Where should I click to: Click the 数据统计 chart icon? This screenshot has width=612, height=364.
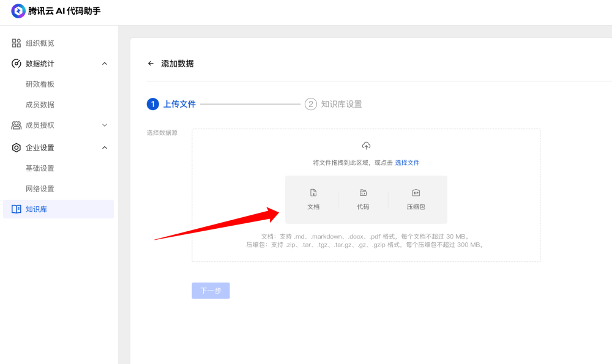pyautogui.click(x=17, y=63)
